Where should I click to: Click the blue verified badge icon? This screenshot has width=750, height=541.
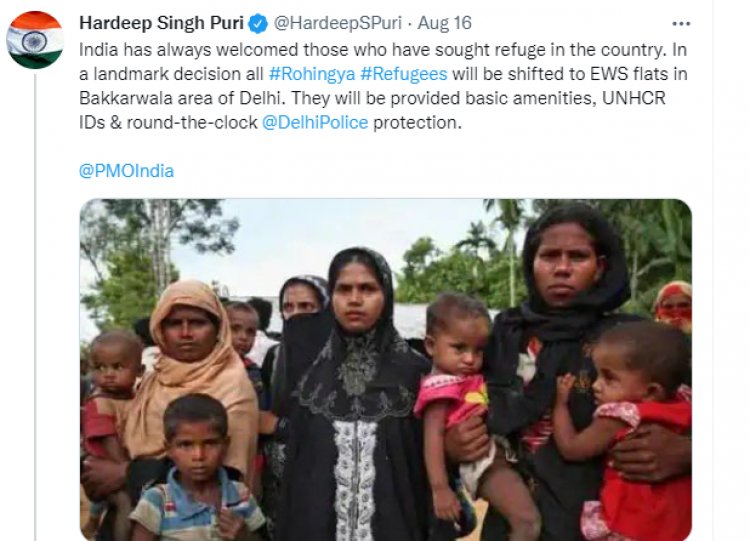(x=259, y=24)
